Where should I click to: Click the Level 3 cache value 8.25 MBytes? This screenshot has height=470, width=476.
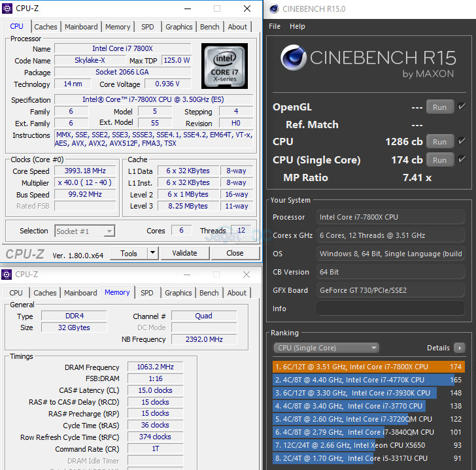point(188,206)
